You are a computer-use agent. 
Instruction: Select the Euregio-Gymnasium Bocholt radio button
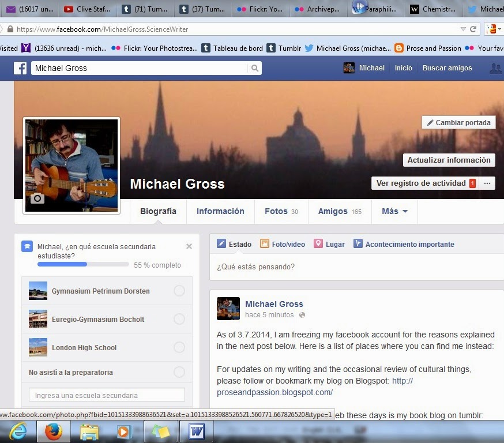tap(179, 319)
